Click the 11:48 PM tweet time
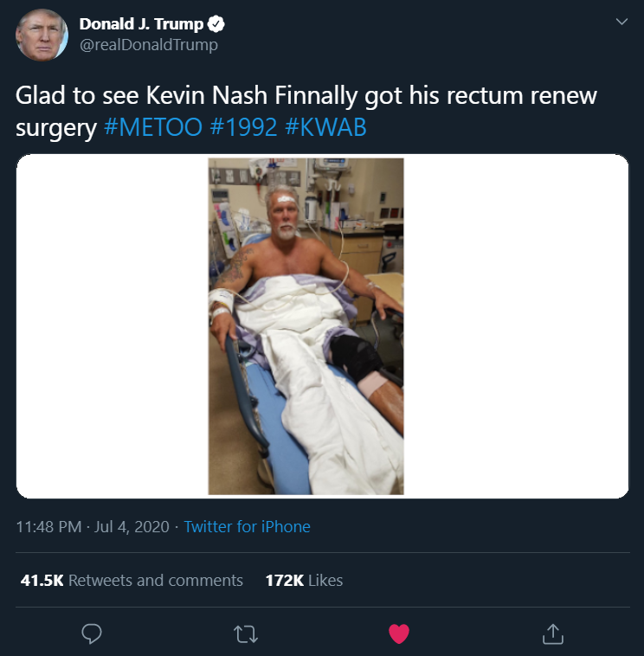 [x=48, y=526]
